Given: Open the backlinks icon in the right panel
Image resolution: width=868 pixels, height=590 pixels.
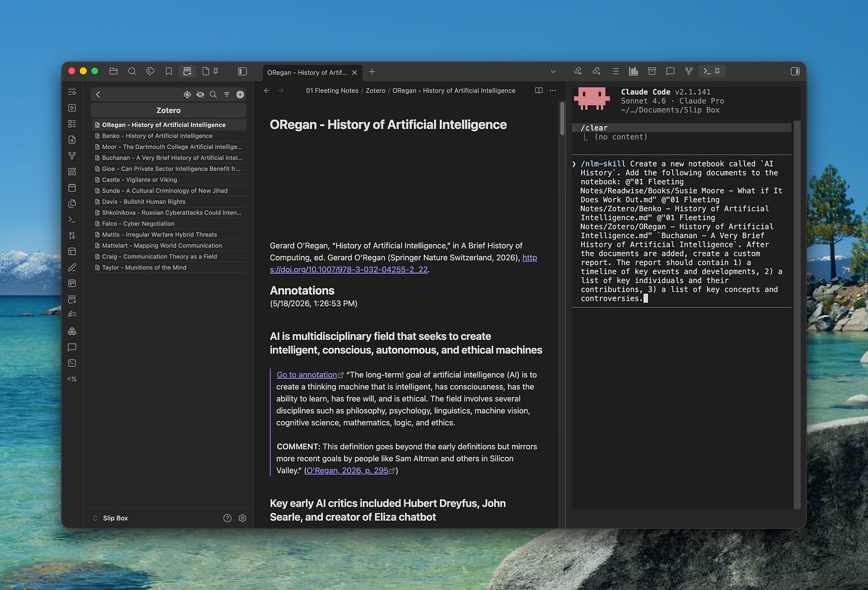Looking at the screenshot, I should [578, 72].
